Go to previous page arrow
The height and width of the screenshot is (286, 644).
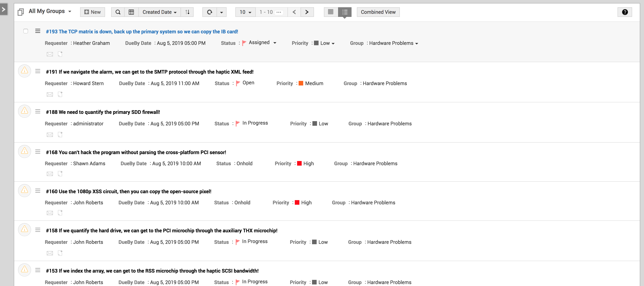coord(294,12)
